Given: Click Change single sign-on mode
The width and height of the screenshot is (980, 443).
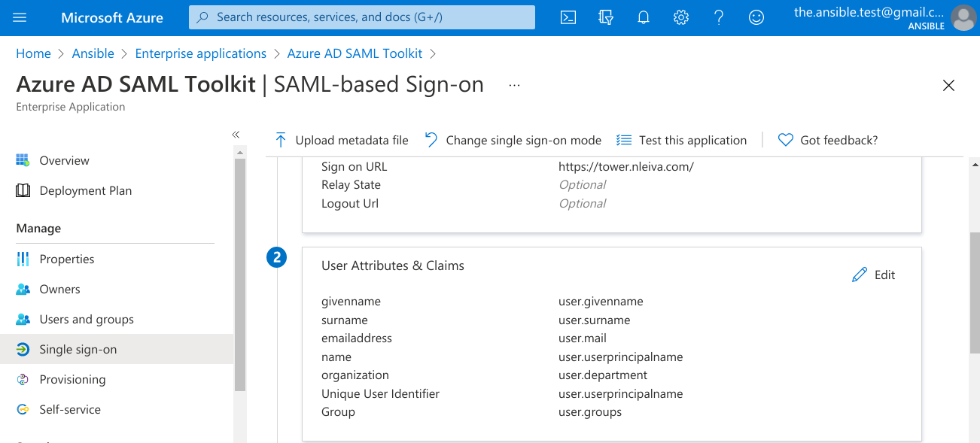Looking at the screenshot, I should (x=513, y=140).
